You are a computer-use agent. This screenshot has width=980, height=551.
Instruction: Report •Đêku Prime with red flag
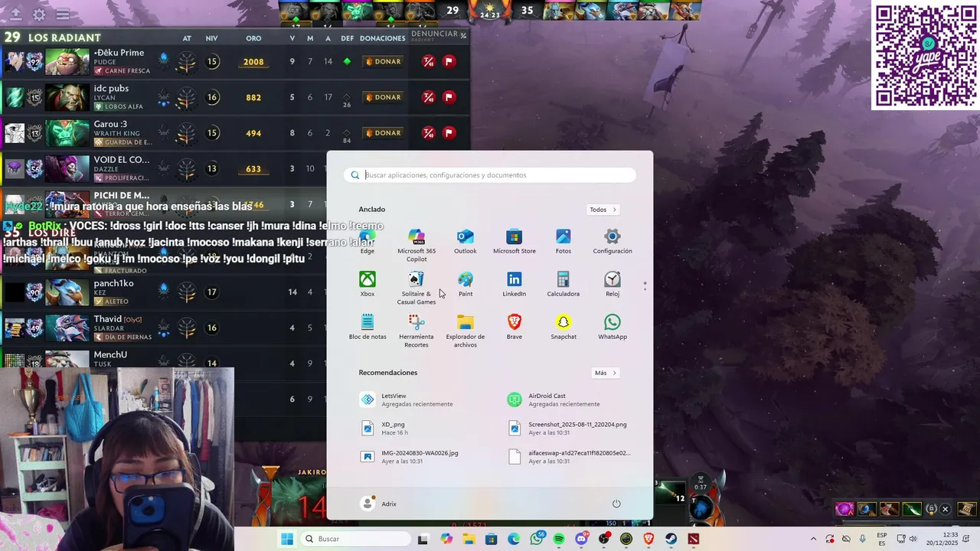click(x=449, y=61)
